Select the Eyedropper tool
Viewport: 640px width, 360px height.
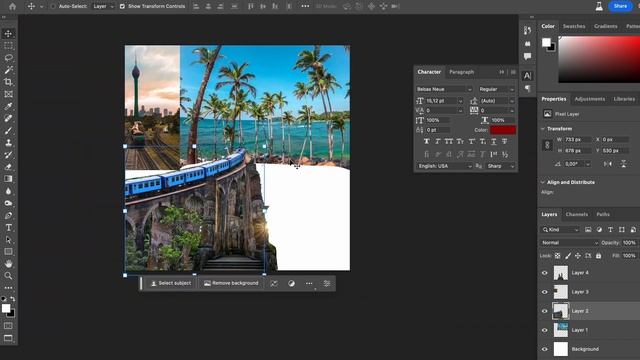8,106
